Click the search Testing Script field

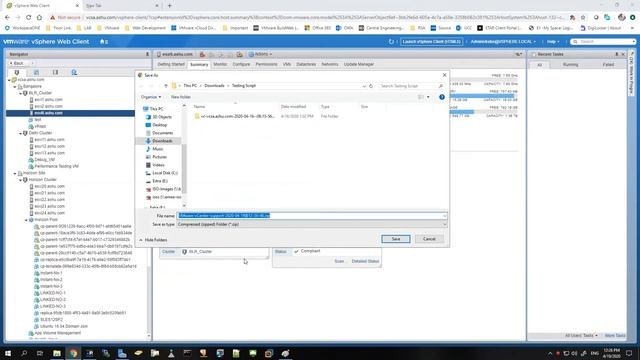411,86
